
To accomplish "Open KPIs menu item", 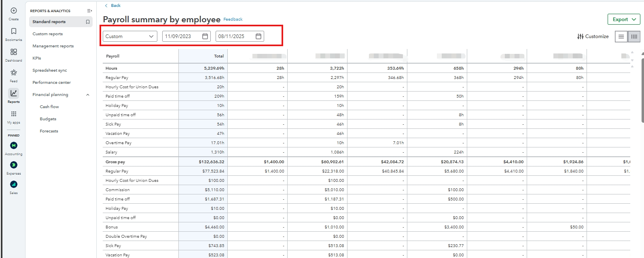I will (37, 58).
